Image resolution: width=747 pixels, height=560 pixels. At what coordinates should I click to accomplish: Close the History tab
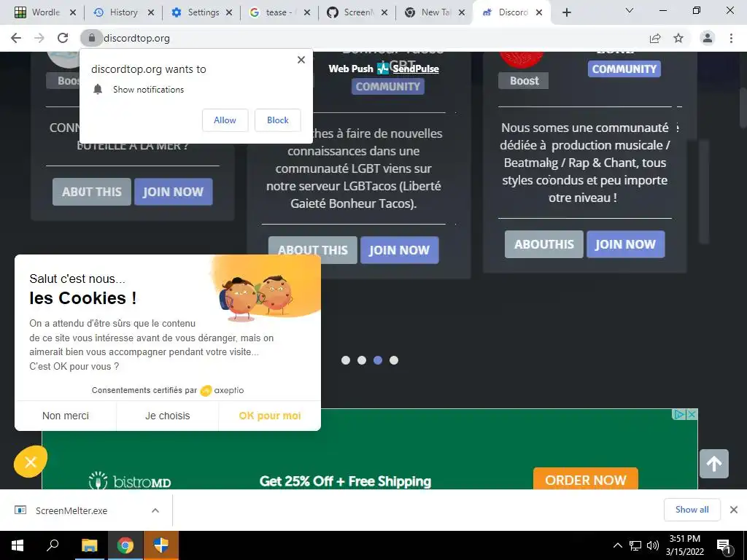[151, 12]
